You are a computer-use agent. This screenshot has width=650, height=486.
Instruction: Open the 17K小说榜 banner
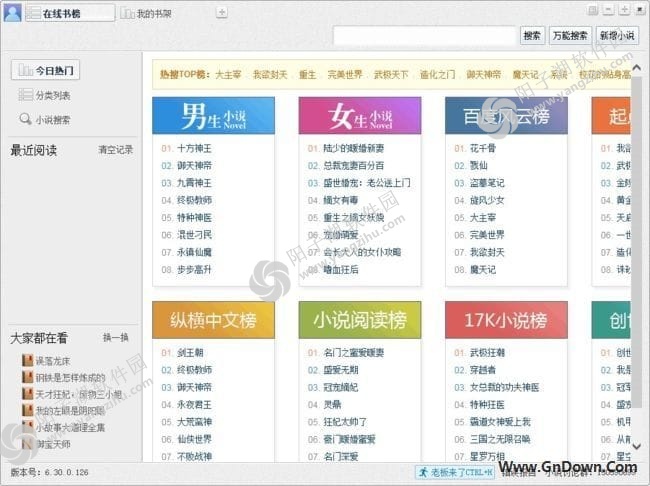point(506,320)
